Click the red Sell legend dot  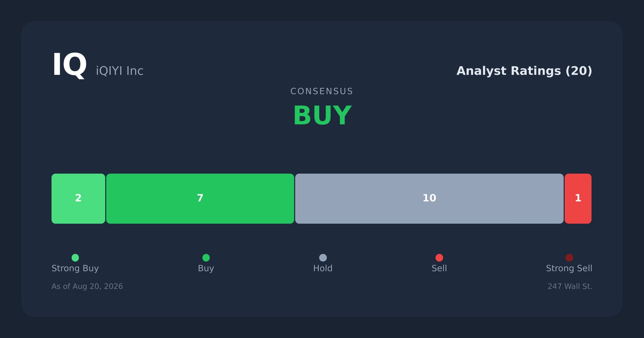pyautogui.click(x=439, y=258)
